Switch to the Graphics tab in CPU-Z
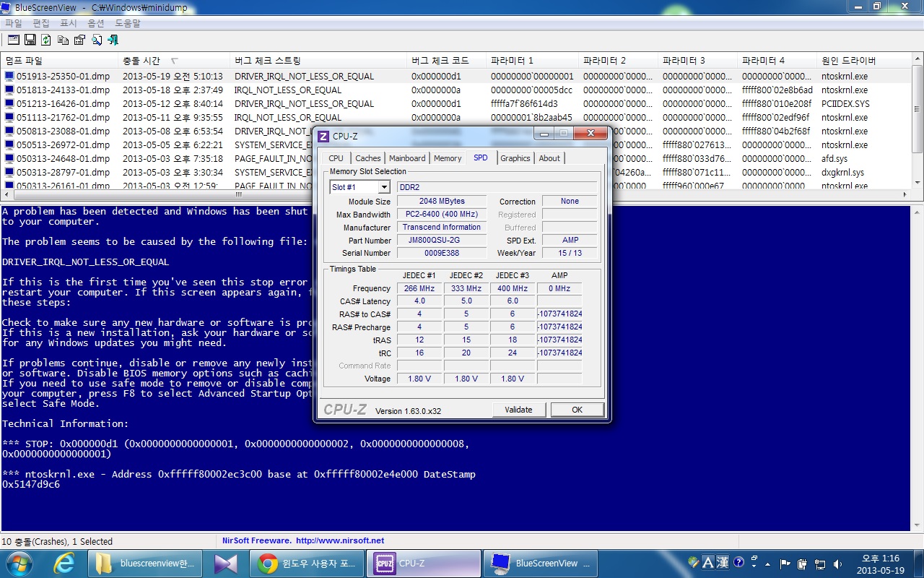The height and width of the screenshot is (578, 924). (x=515, y=158)
